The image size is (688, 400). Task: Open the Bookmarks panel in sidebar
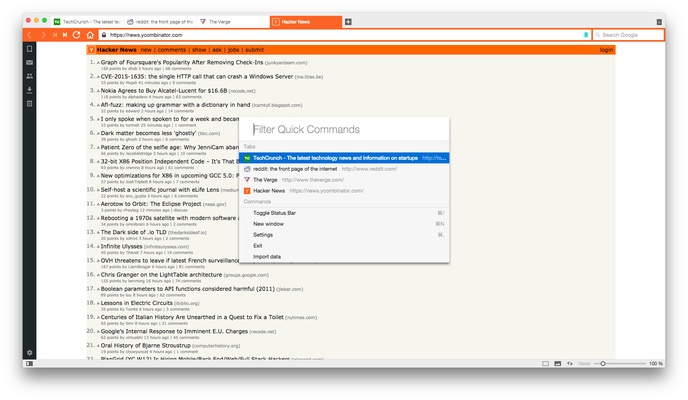pyautogui.click(x=29, y=49)
